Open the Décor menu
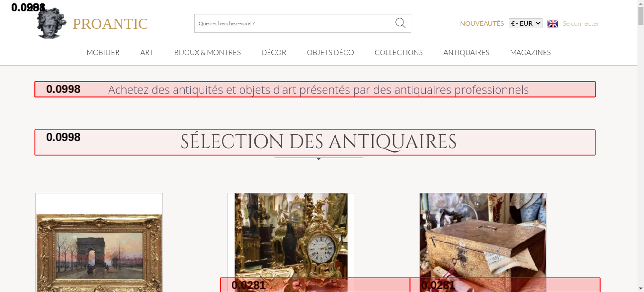Screen dimensions: 644x292 274,52
